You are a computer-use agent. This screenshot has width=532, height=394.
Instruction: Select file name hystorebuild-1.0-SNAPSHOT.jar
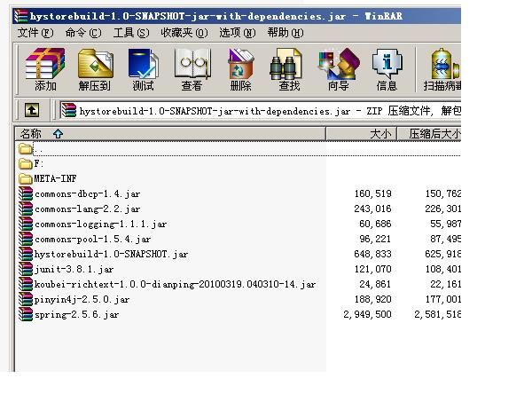click(111, 254)
